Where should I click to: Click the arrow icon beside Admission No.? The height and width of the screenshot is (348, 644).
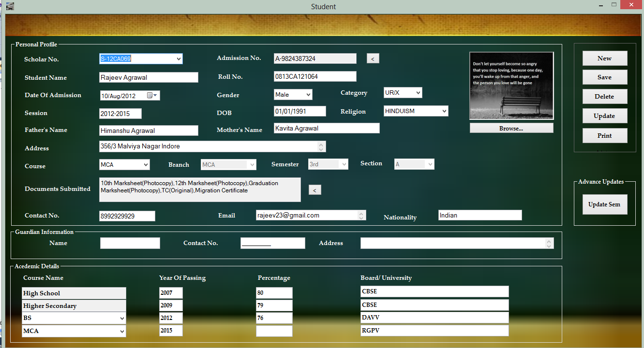pos(373,58)
